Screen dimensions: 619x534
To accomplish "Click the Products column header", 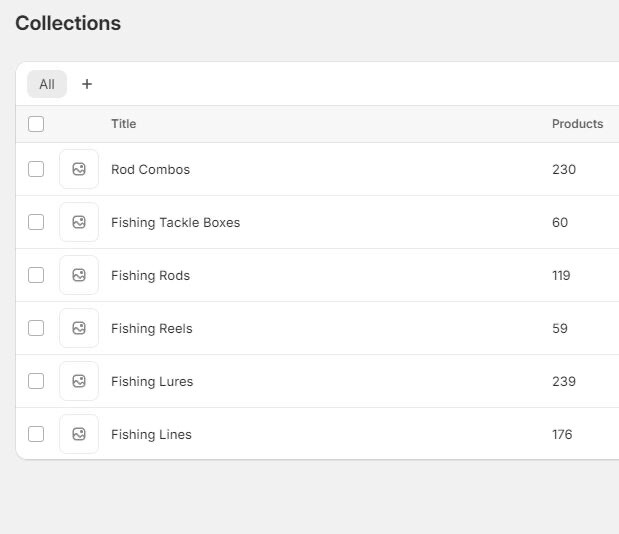I will tap(578, 124).
